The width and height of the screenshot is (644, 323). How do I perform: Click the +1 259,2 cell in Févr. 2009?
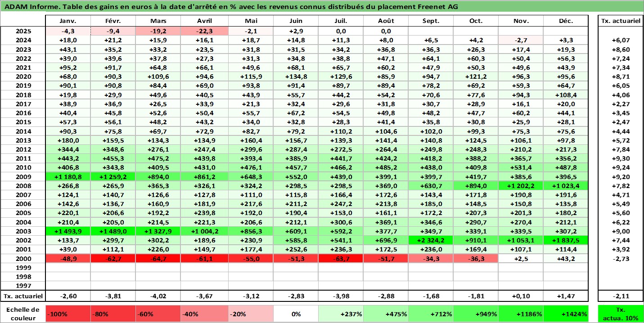113,177
